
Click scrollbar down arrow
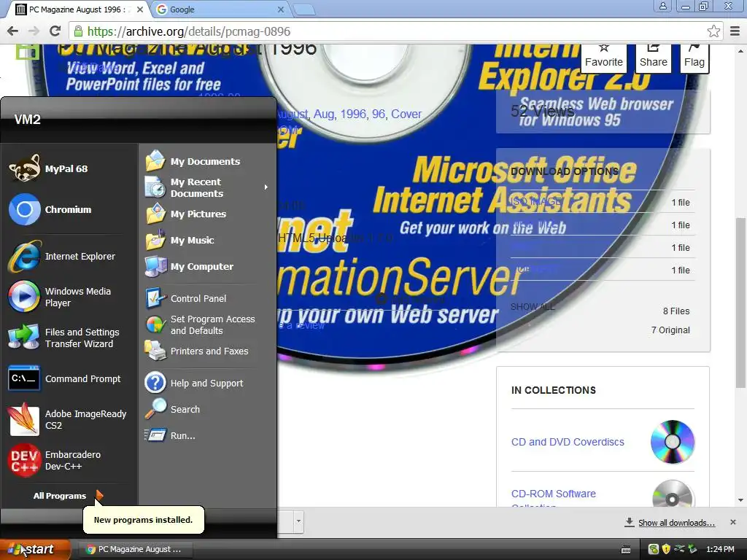[741, 500]
